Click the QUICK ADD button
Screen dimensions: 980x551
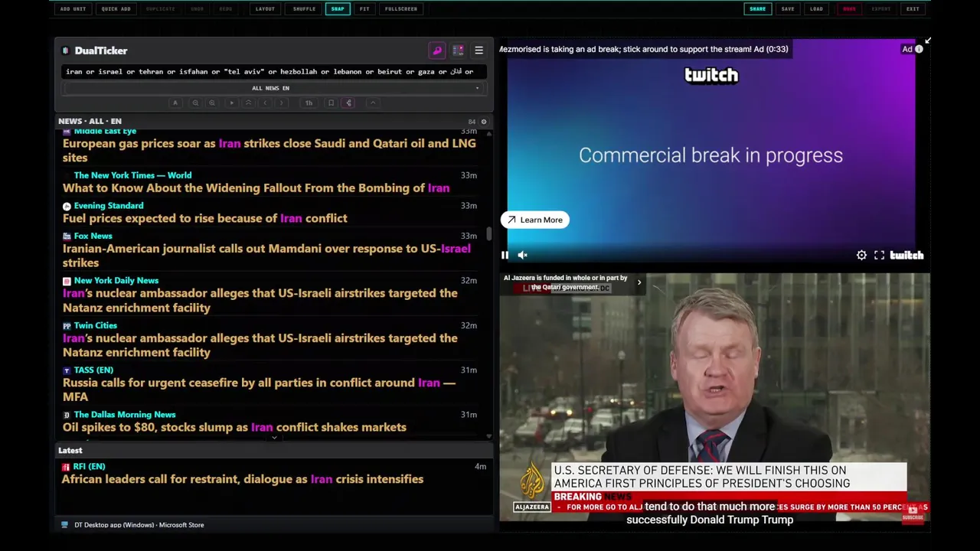[x=116, y=9]
